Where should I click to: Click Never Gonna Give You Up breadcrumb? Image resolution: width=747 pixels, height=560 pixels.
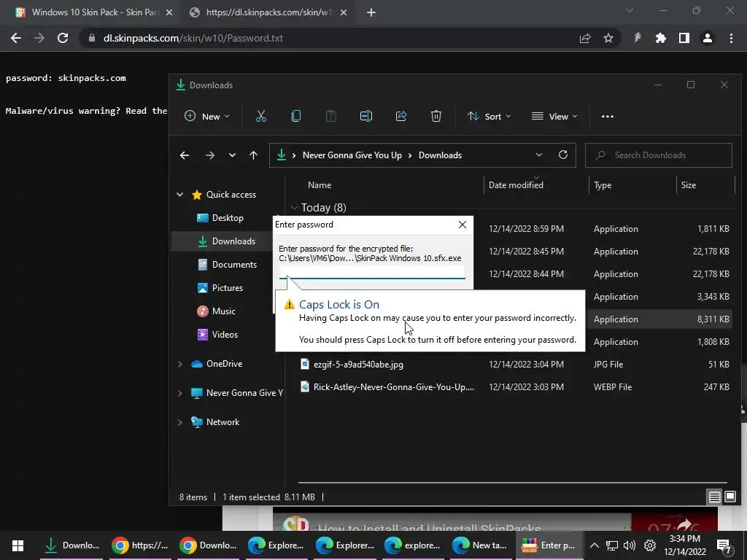pyautogui.click(x=352, y=155)
